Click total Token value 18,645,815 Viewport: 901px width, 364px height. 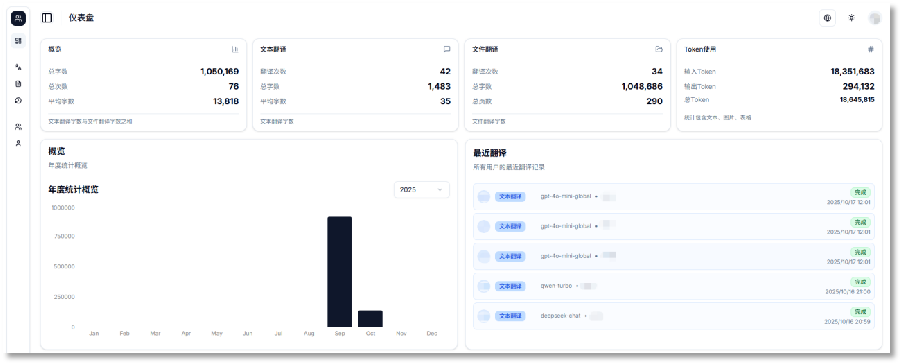857,99
